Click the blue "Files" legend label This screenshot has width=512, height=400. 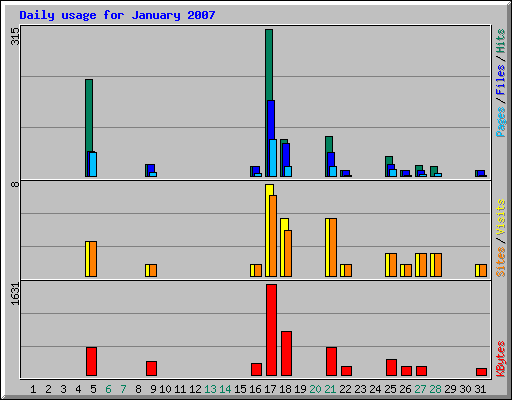point(501,79)
